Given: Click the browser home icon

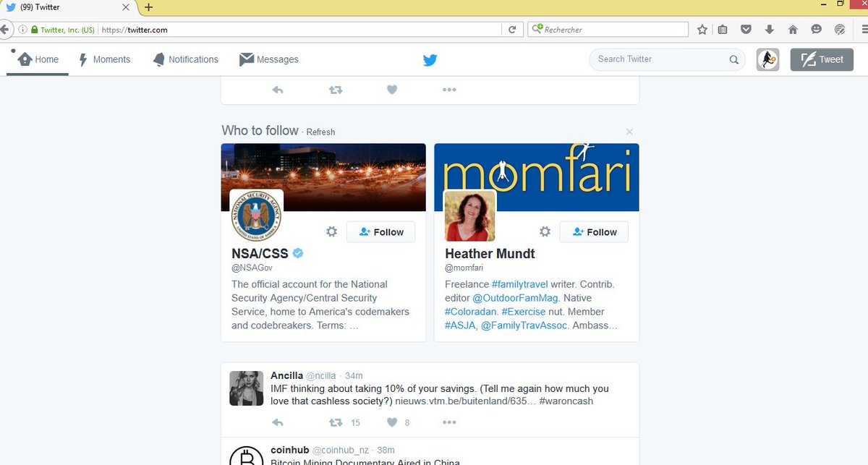Looking at the screenshot, I should click(x=793, y=30).
